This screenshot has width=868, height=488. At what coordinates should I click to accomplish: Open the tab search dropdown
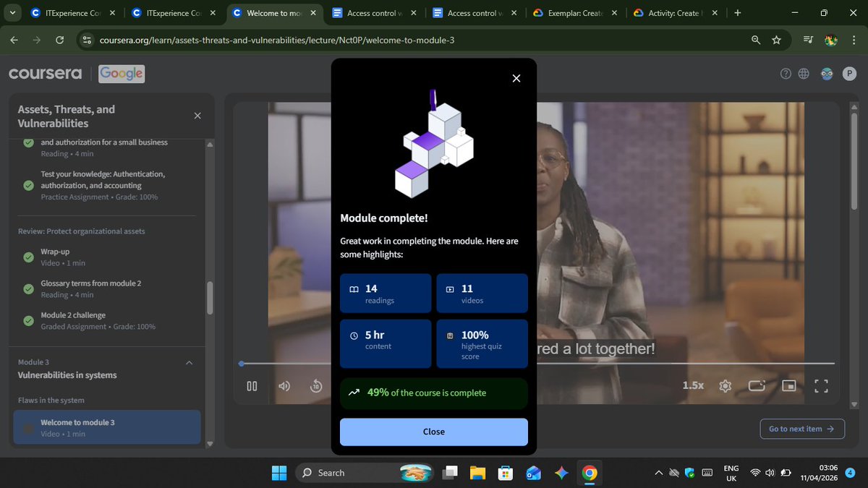click(12, 13)
